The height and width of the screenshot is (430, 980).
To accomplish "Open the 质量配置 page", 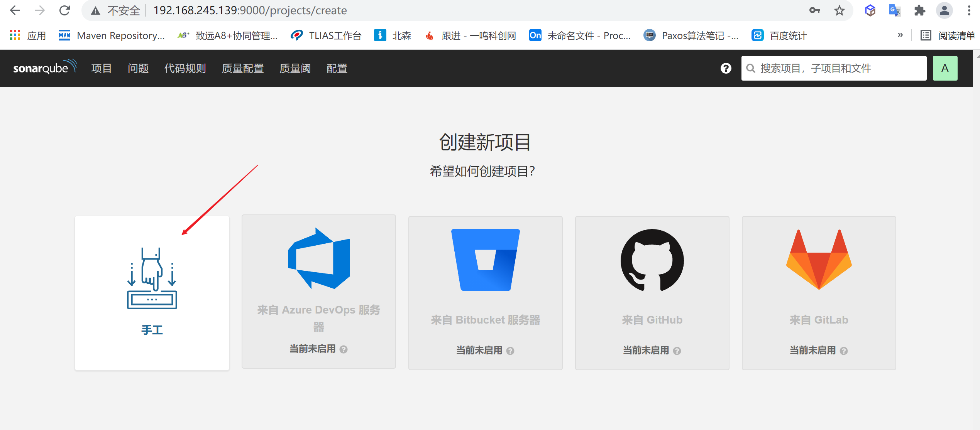I will pos(242,68).
